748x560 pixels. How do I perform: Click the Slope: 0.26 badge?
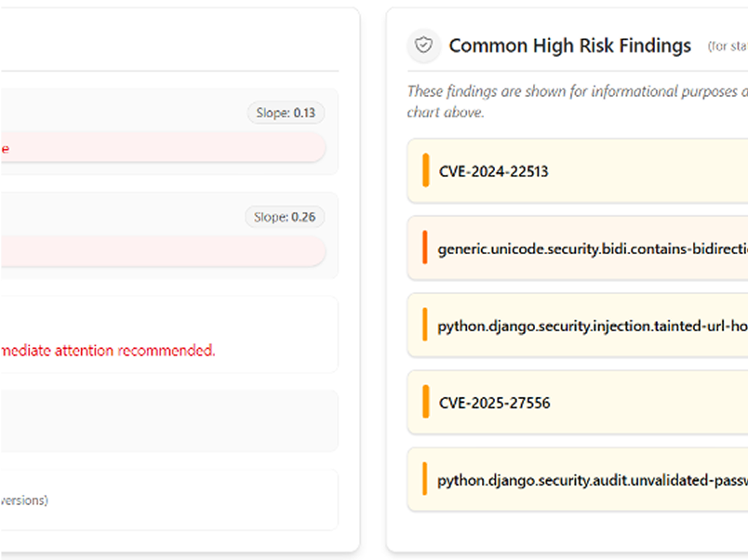[286, 217]
